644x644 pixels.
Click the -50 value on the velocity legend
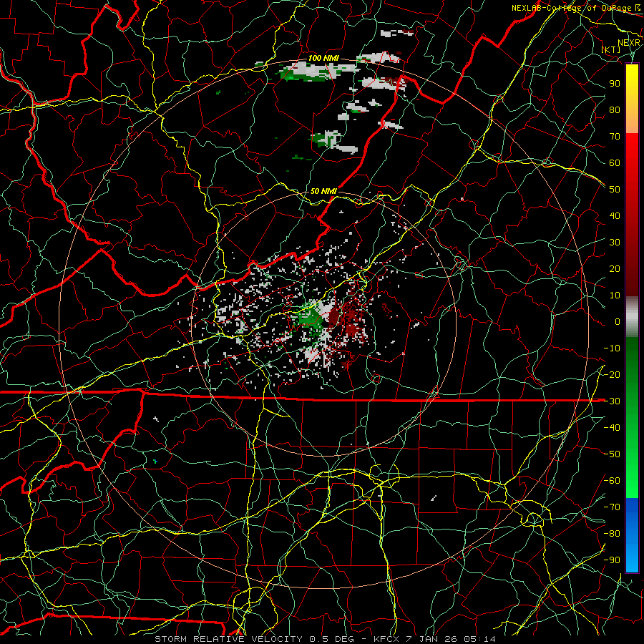612,454
